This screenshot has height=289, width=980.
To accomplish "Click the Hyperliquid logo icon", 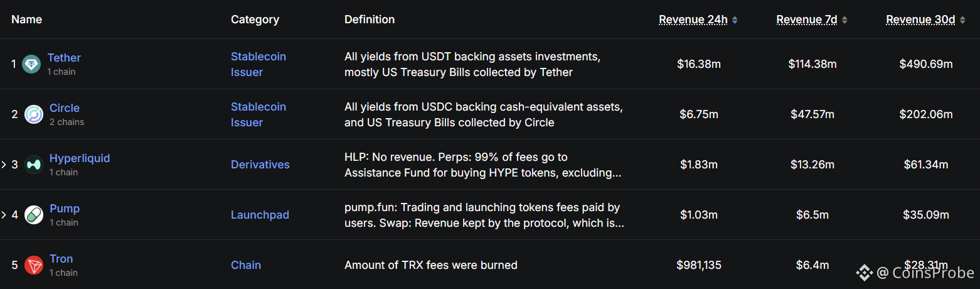I will 34,165.
